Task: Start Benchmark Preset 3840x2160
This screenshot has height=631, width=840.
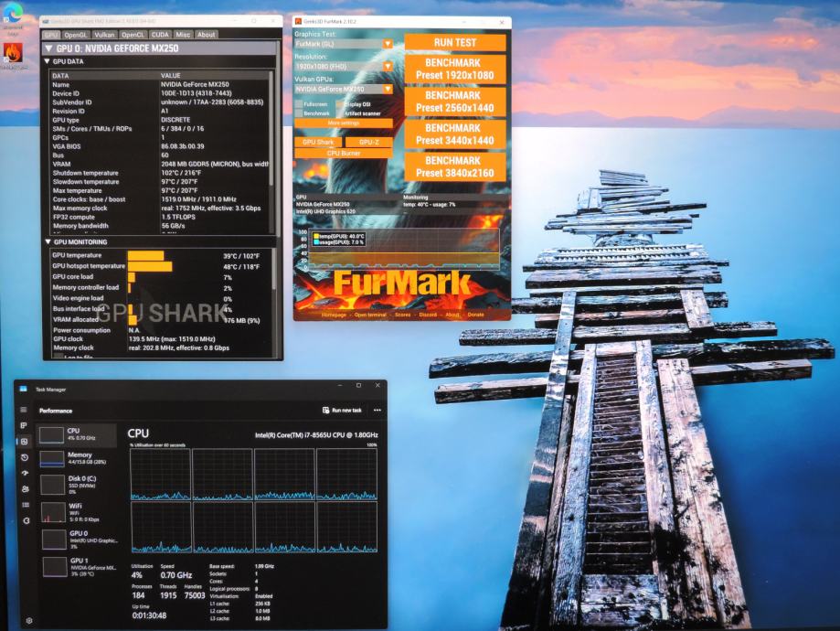Action: pos(455,166)
